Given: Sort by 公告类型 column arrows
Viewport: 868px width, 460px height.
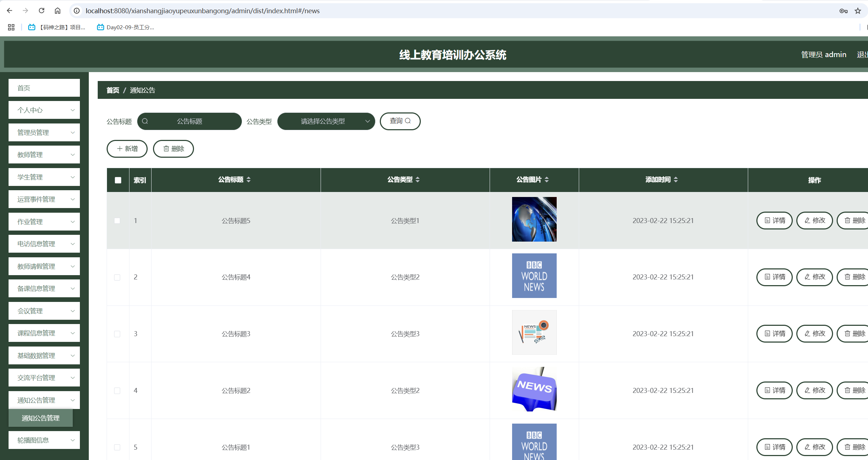Looking at the screenshot, I should [x=418, y=180].
